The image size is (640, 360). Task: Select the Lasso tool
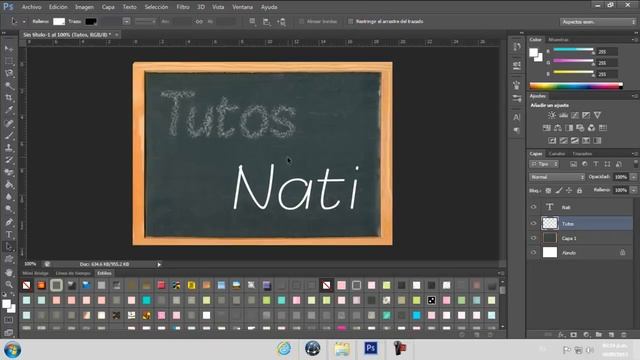click(x=9, y=73)
